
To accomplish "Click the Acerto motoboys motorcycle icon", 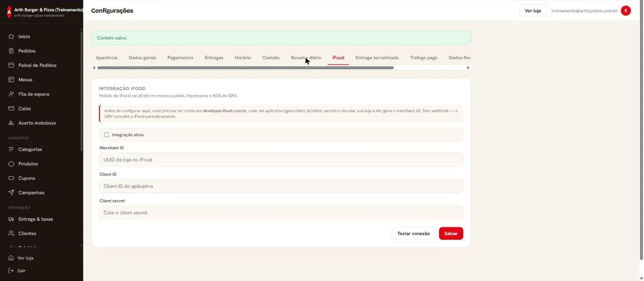I will (11, 123).
